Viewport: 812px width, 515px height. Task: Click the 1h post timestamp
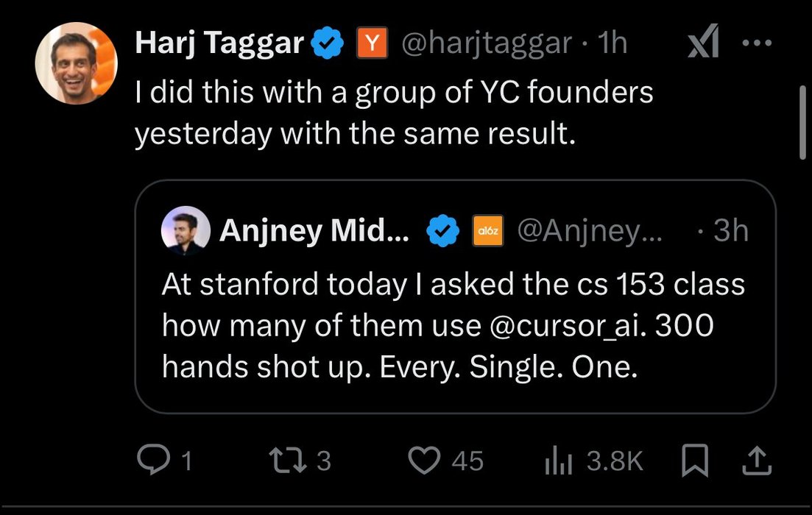pos(612,45)
